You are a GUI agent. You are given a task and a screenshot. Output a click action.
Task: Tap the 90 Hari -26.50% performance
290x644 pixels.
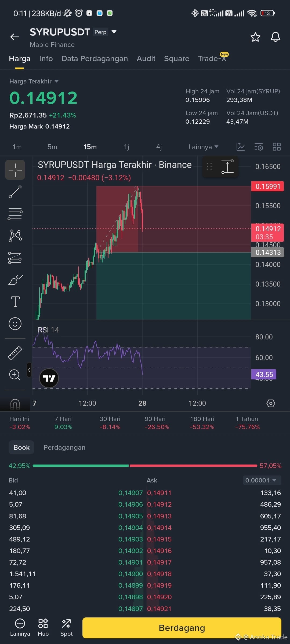157,423
